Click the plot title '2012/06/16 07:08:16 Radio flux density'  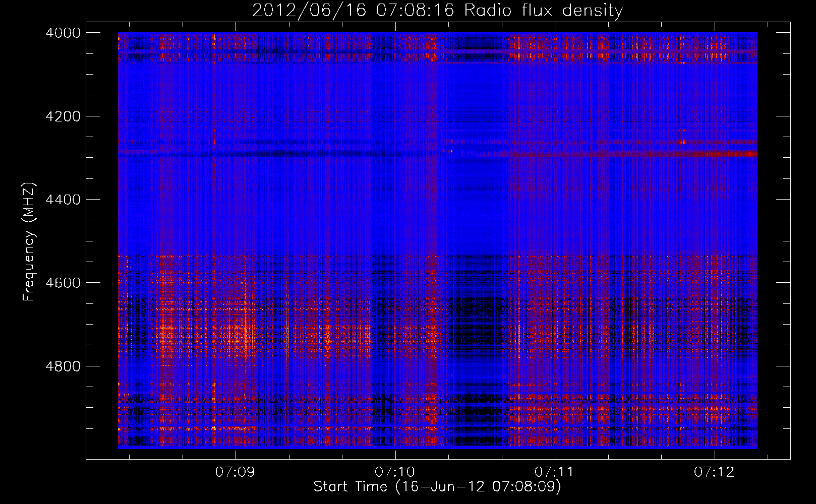437,10
